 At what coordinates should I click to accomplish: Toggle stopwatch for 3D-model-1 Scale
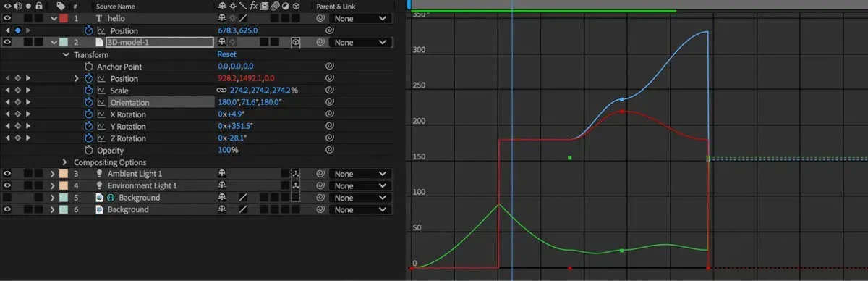pyautogui.click(x=89, y=91)
